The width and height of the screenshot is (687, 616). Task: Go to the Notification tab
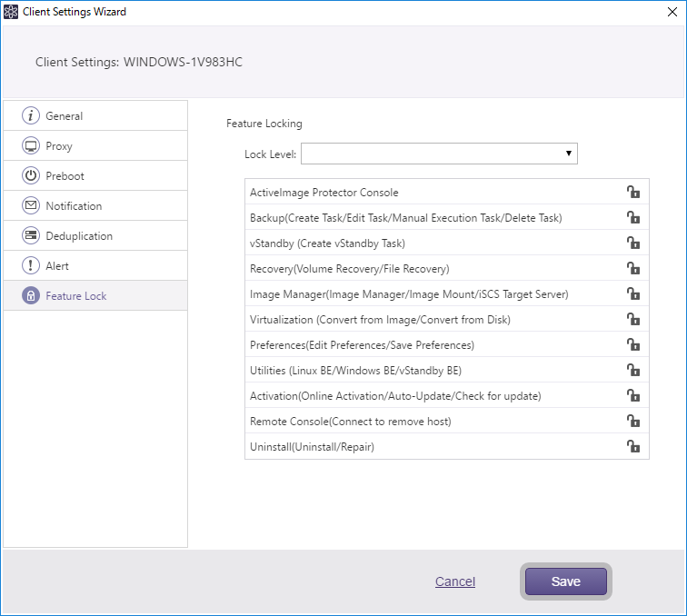pos(95,205)
